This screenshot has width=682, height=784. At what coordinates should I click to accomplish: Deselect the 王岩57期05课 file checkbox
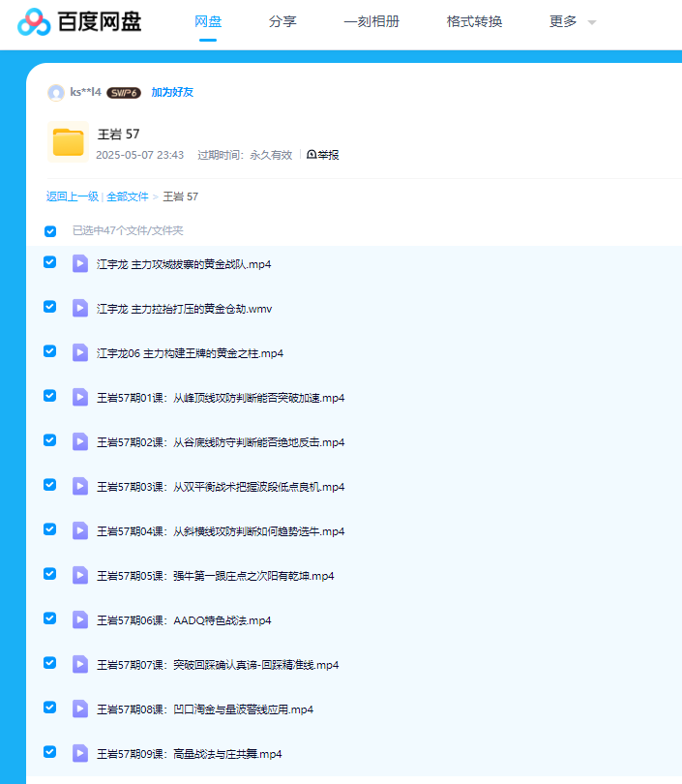tap(50, 574)
